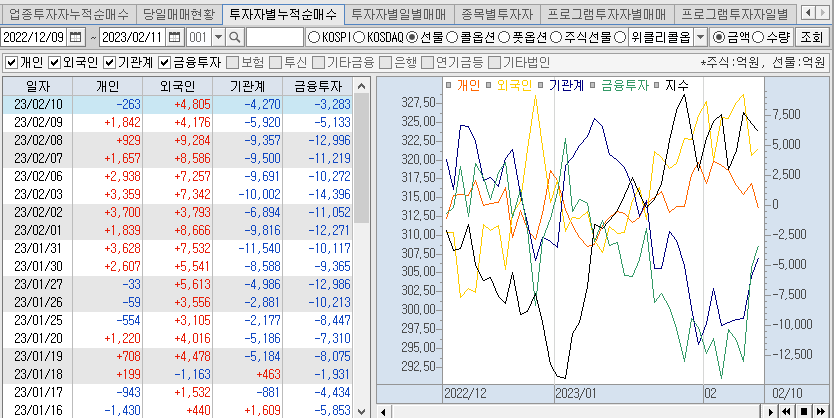Select the 콜옵션 radio button
The height and width of the screenshot is (418, 834).
point(452,37)
